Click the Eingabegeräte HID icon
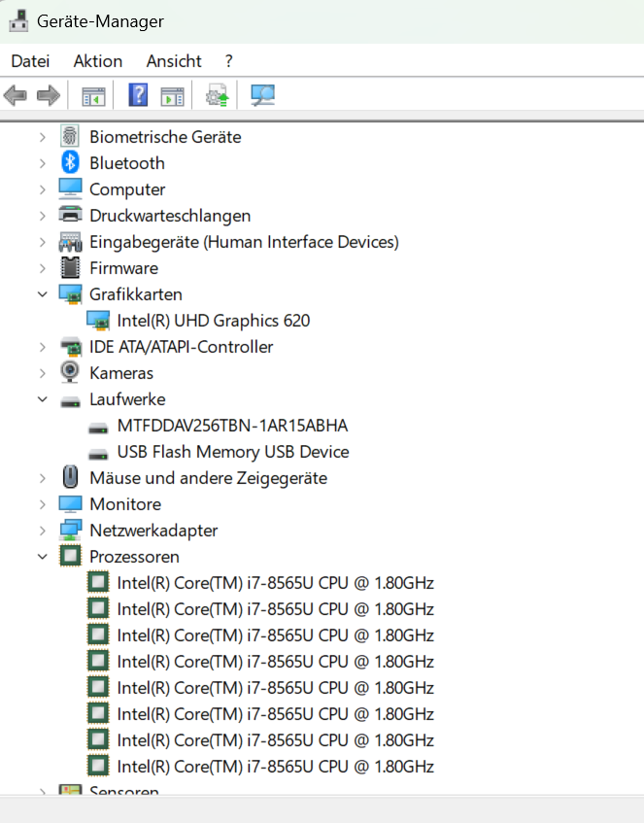Viewport: 644px width, 823px height. 70,242
